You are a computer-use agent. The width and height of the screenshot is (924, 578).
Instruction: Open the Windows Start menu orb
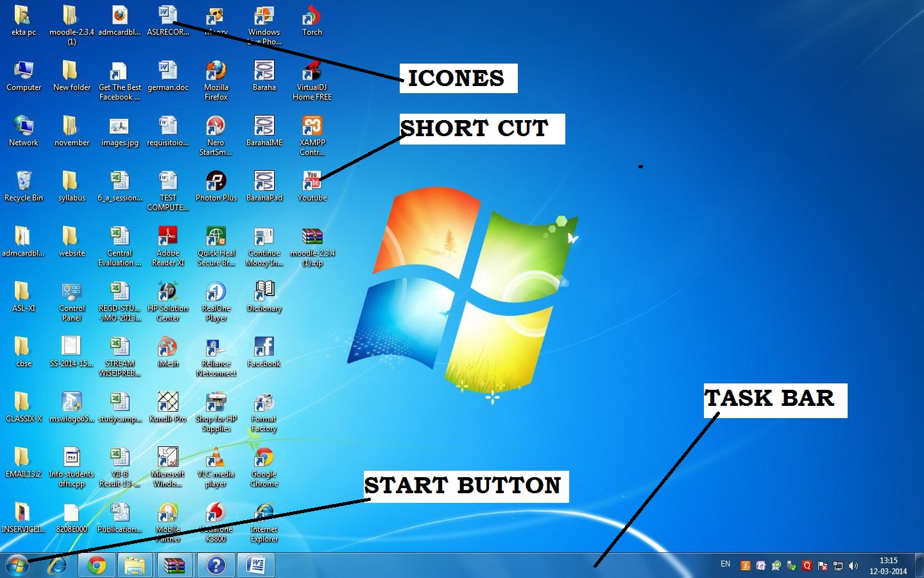(18, 565)
